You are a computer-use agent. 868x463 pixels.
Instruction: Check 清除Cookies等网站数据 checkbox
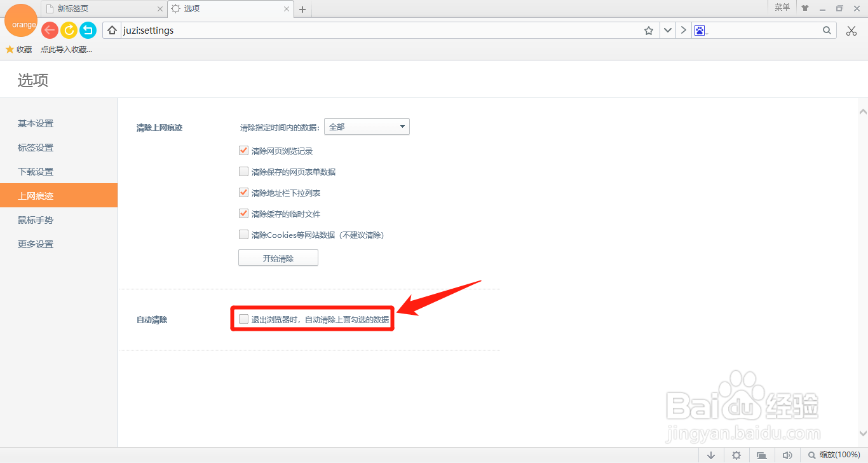243,235
